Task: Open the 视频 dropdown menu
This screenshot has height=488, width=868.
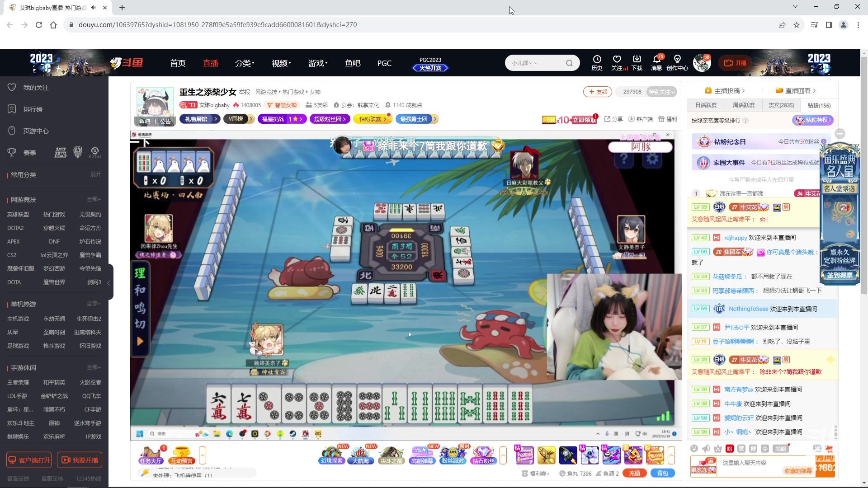Action: (281, 63)
